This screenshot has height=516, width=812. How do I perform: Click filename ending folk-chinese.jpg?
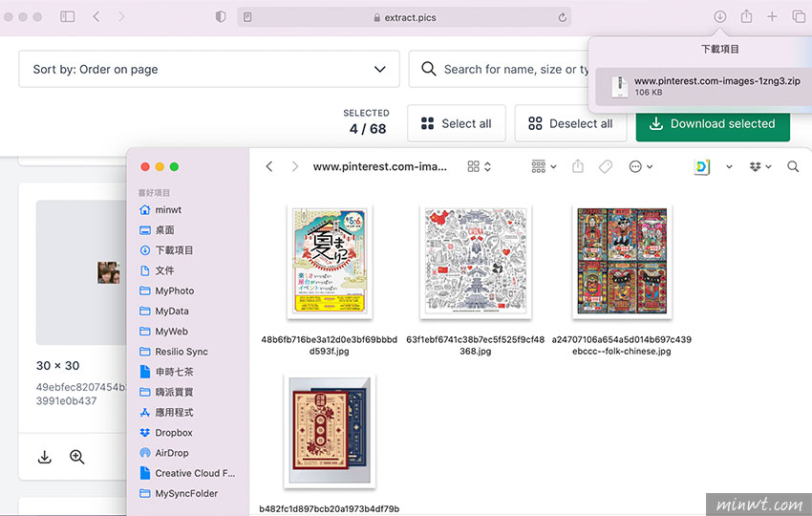[622, 345]
